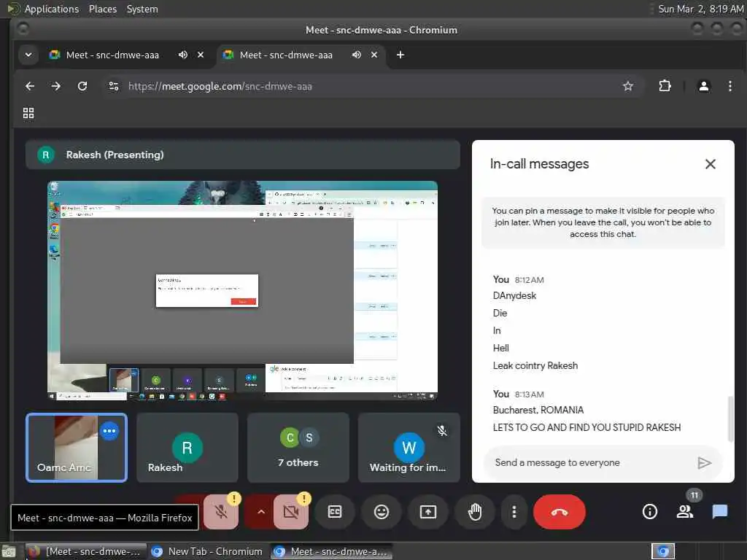Toggle the chat messages panel icon

(x=720, y=512)
